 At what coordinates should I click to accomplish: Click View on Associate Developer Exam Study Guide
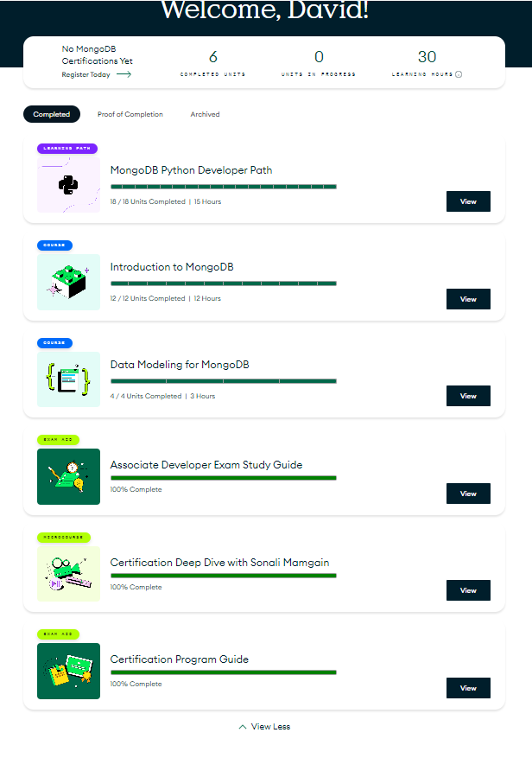tap(468, 494)
